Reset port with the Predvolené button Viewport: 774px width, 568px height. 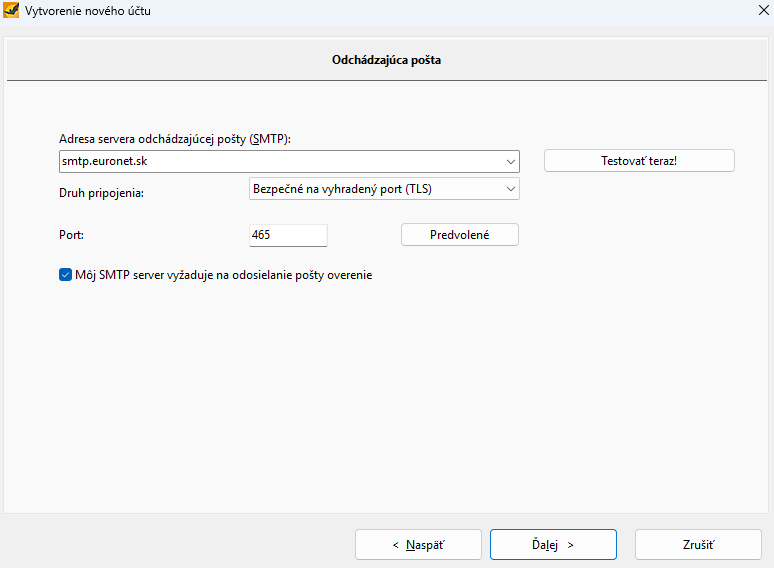(x=460, y=235)
